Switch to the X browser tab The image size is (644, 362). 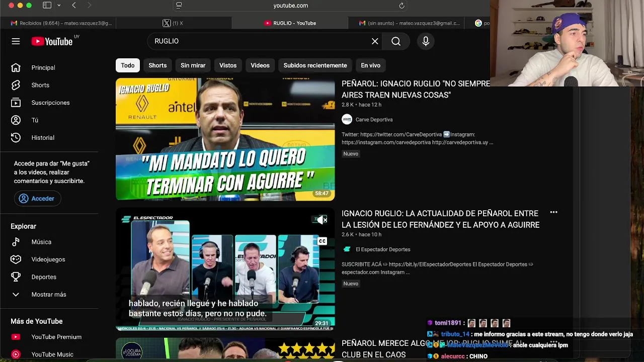(x=174, y=23)
